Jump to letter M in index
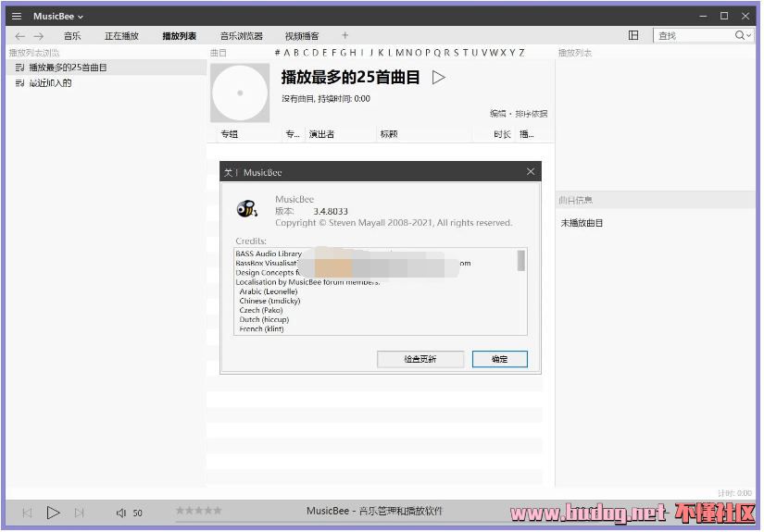 click(400, 53)
